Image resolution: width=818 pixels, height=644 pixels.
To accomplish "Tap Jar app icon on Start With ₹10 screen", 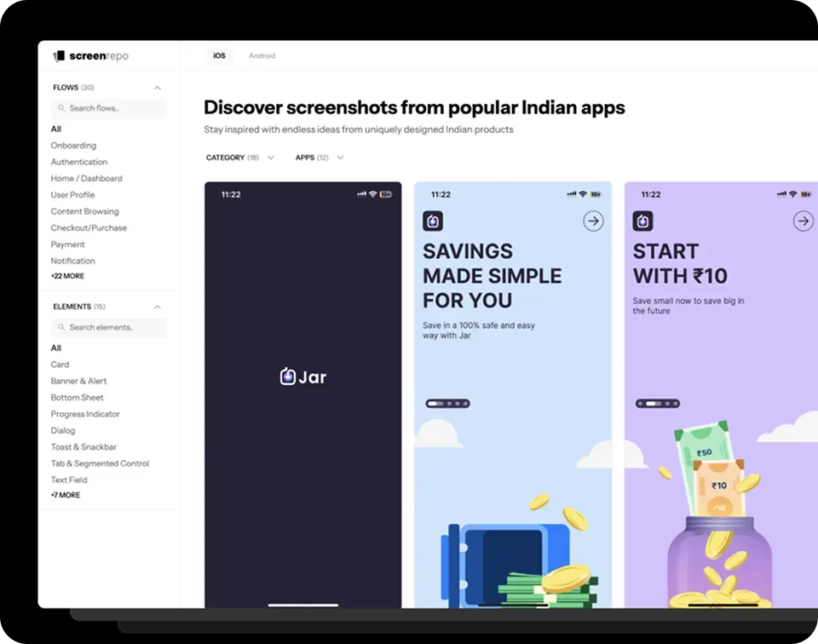I will point(642,221).
